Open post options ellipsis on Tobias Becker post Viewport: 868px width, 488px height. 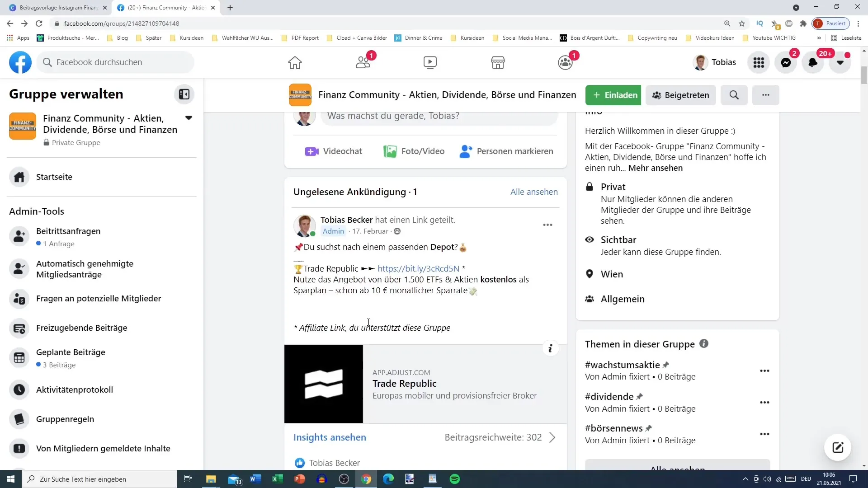pyautogui.click(x=547, y=225)
